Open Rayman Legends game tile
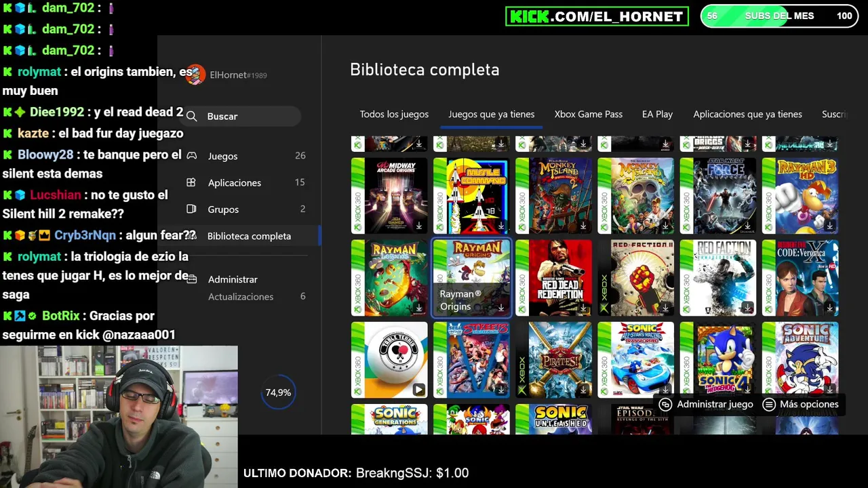 point(389,278)
